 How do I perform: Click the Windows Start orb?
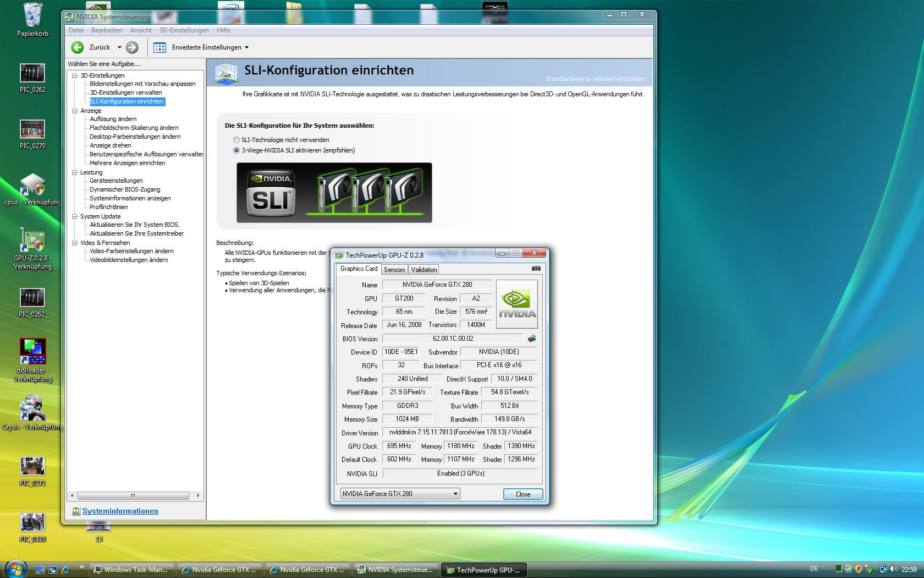(15, 569)
